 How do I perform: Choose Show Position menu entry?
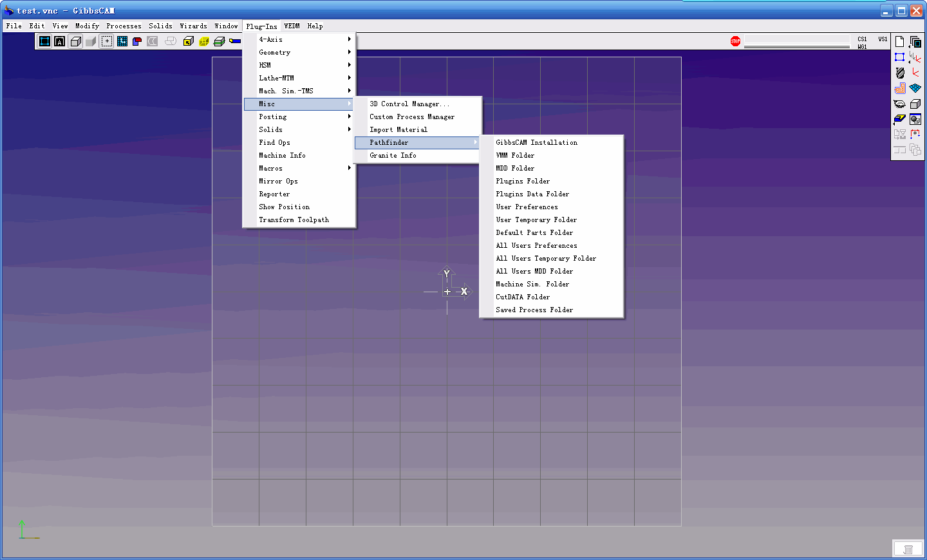(x=299, y=207)
